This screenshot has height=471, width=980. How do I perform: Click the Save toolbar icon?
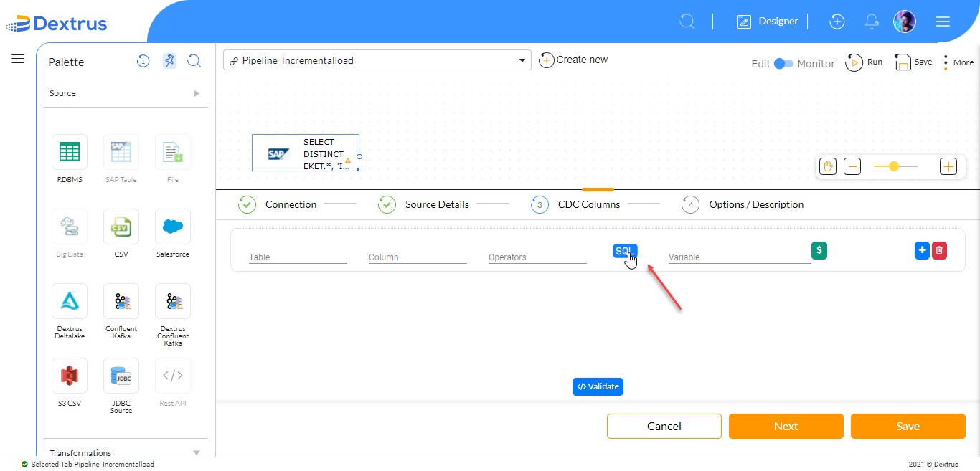pyautogui.click(x=913, y=62)
